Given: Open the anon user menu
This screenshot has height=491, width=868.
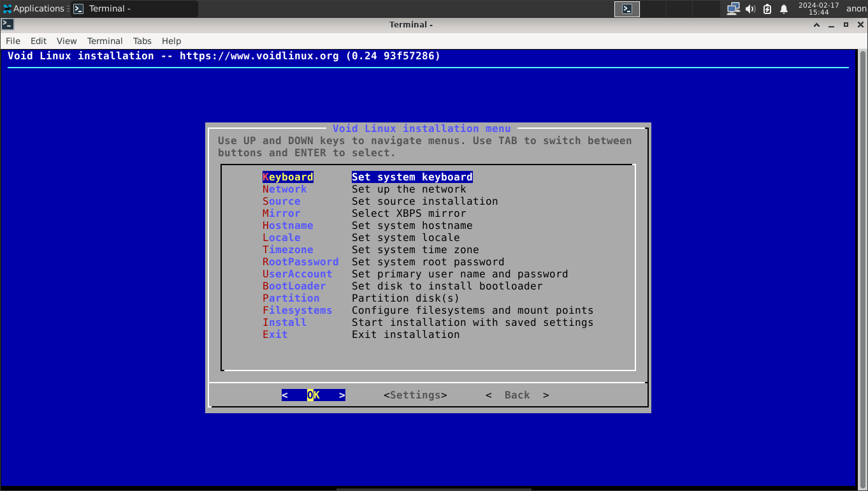Looking at the screenshot, I should click(856, 9).
